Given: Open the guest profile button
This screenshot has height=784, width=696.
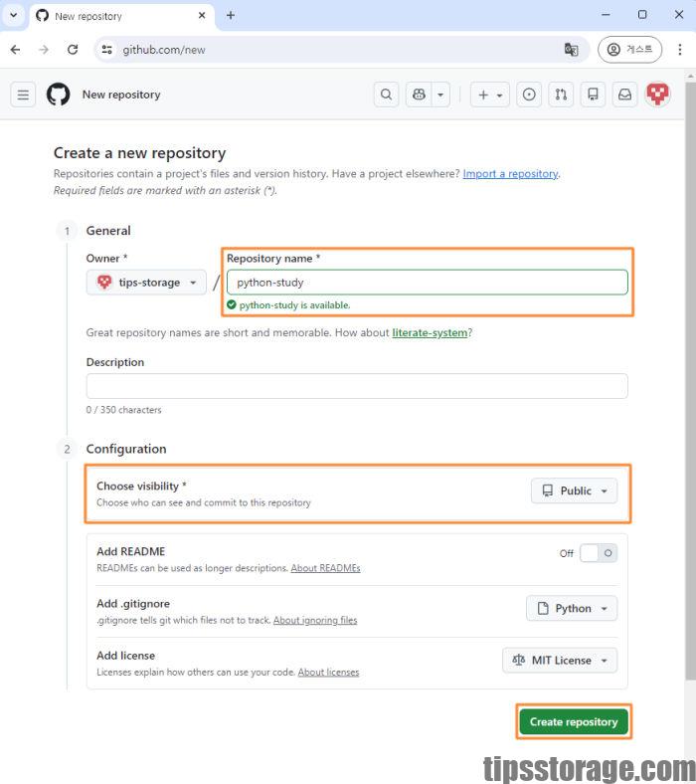Looking at the screenshot, I should tap(629, 50).
